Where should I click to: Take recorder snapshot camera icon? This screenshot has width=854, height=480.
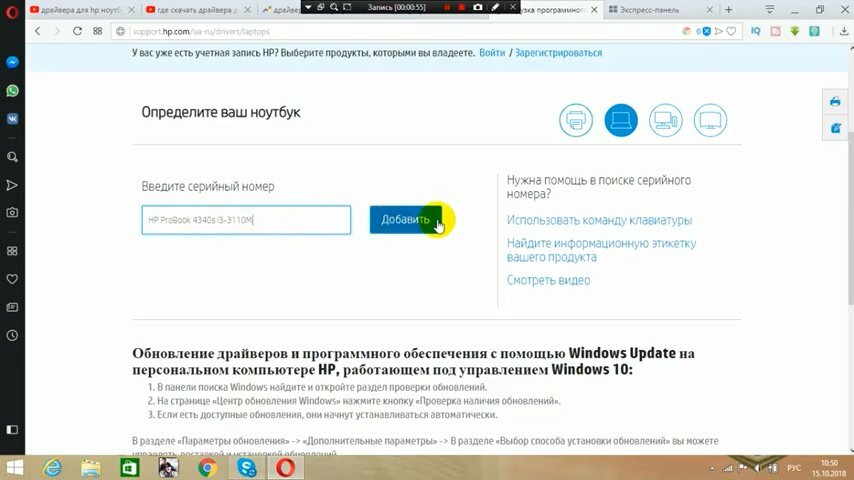[x=478, y=7]
